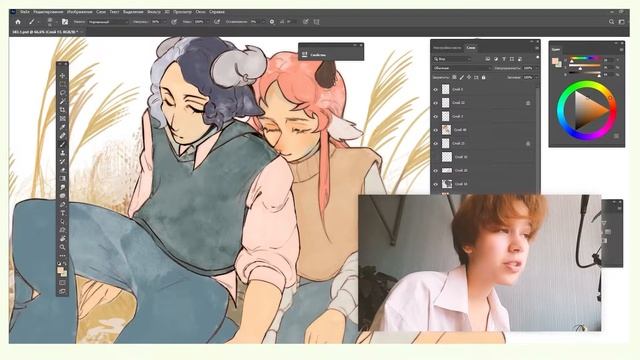
Task: Select the History Brush tool
Action: pyautogui.click(x=62, y=161)
